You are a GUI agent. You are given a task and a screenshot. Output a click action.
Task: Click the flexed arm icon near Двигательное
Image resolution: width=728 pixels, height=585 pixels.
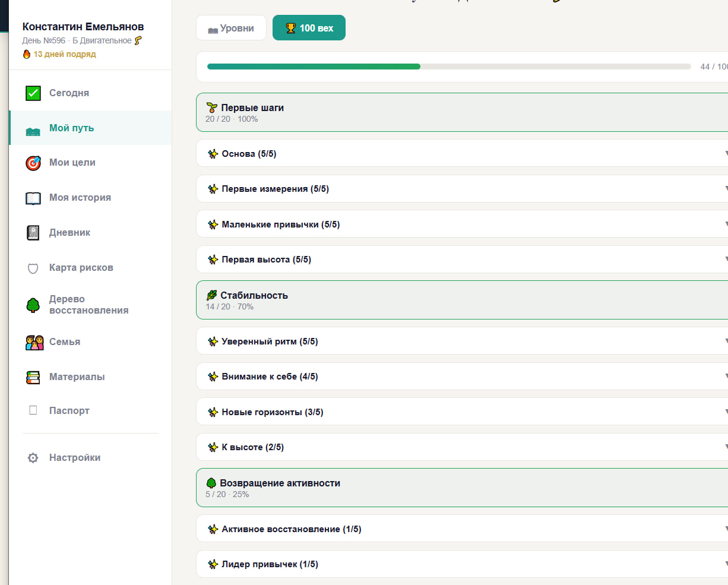(138, 40)
